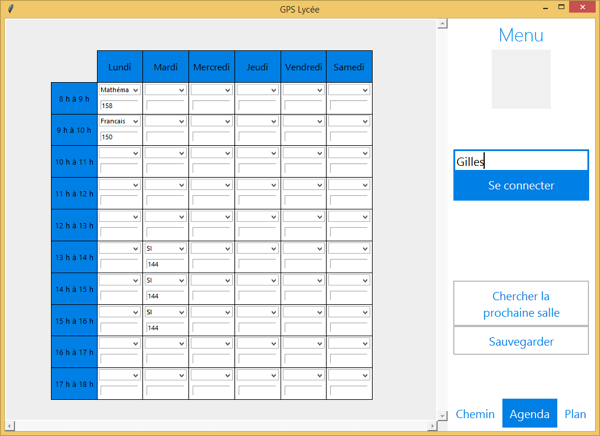Open Mercredi 8 h à 9 h subject dropdown
The image size is (600, 436).
coord(212,90)
